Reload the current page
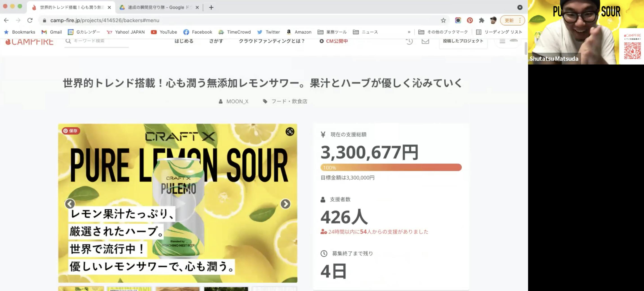Viewport: 644px width, 291px height. pyautogui.click(x=30, y=20)
